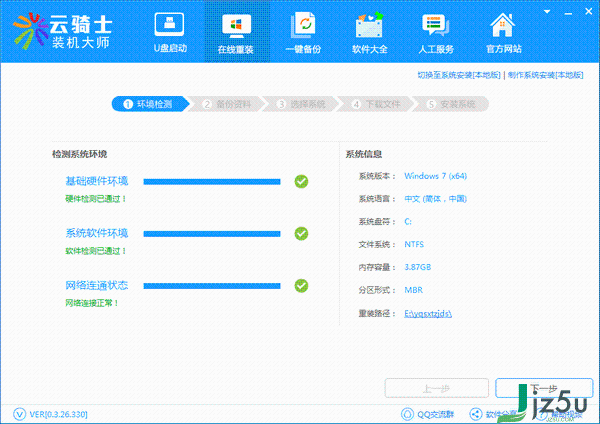Click the 系统信息 heading
The height and width of the screenshot is (424, 600).
(x=364, y=154)
